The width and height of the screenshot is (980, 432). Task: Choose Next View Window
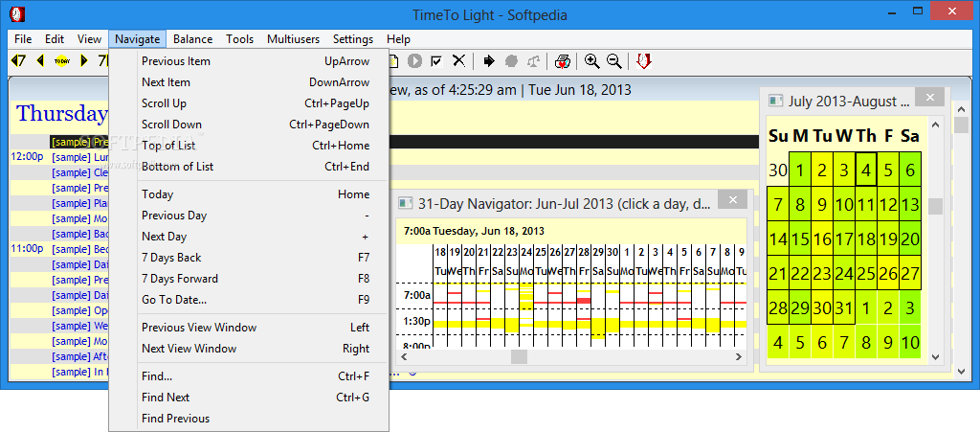[x=249, y=349]
